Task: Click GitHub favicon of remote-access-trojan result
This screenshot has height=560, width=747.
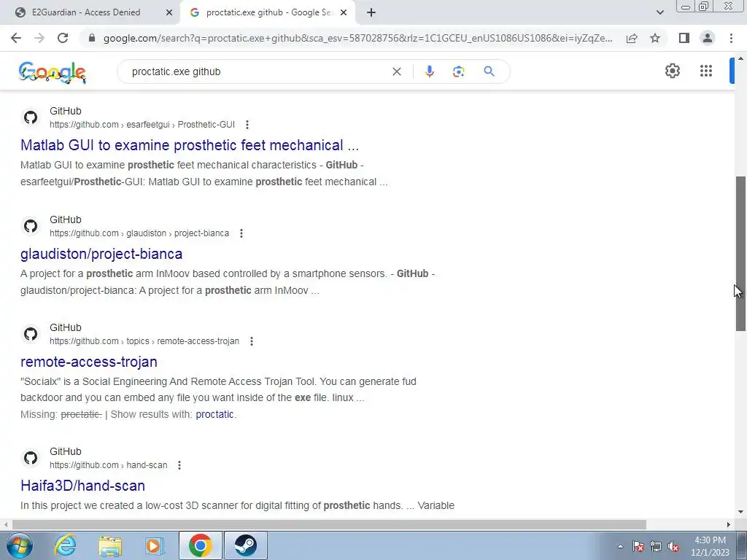Action: click(31, 334)
